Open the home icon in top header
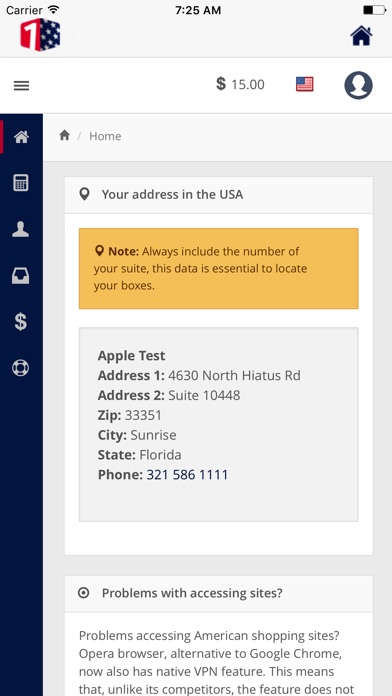 (x=361, y=36)
